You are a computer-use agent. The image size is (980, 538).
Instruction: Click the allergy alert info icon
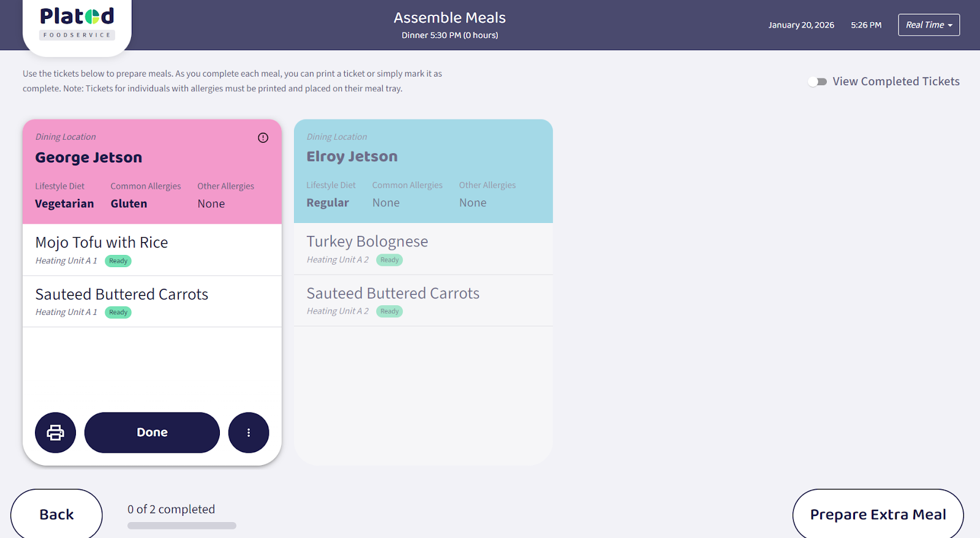pyautogui.click(x=263, y=138)
